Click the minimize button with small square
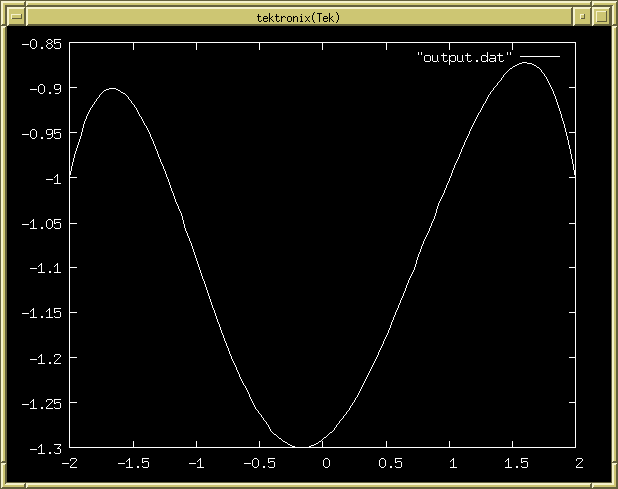The height and width of the screenshot is (489, 618). [582, 17]
